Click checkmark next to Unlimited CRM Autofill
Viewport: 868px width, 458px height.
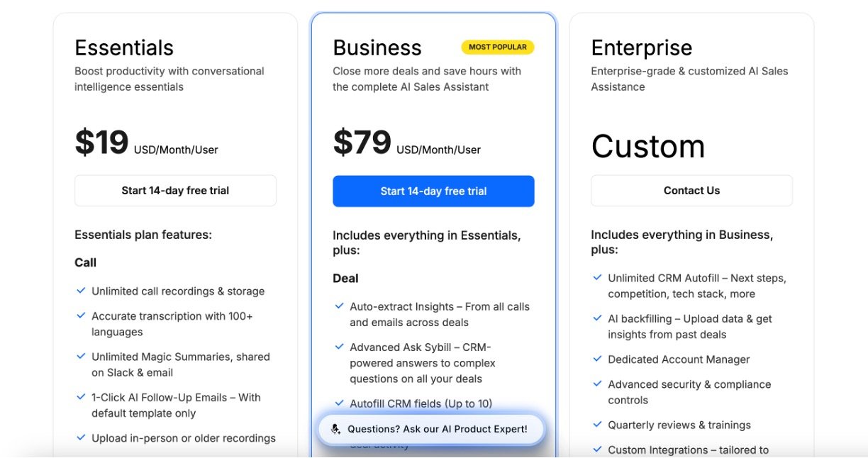(x=597, y=278)
